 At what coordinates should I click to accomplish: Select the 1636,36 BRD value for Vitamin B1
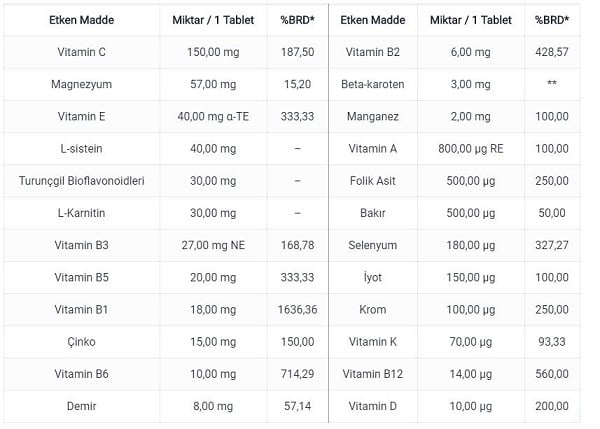click(x=297, y=309)
